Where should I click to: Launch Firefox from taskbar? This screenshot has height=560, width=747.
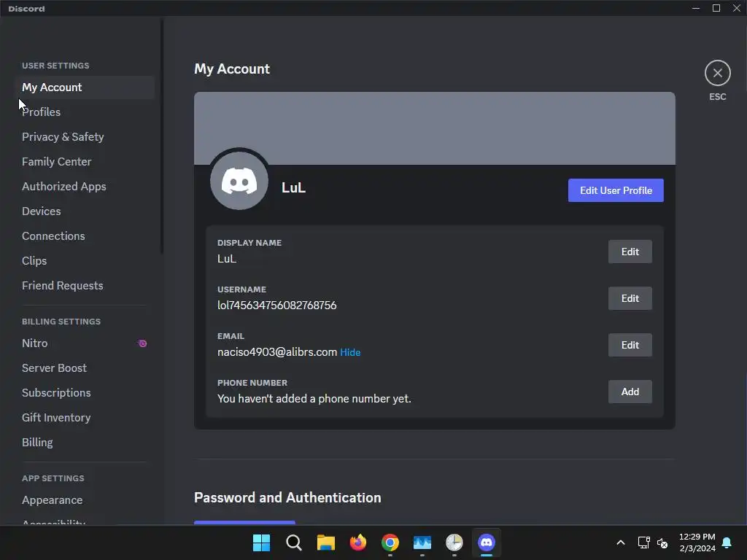coord(357,542)
